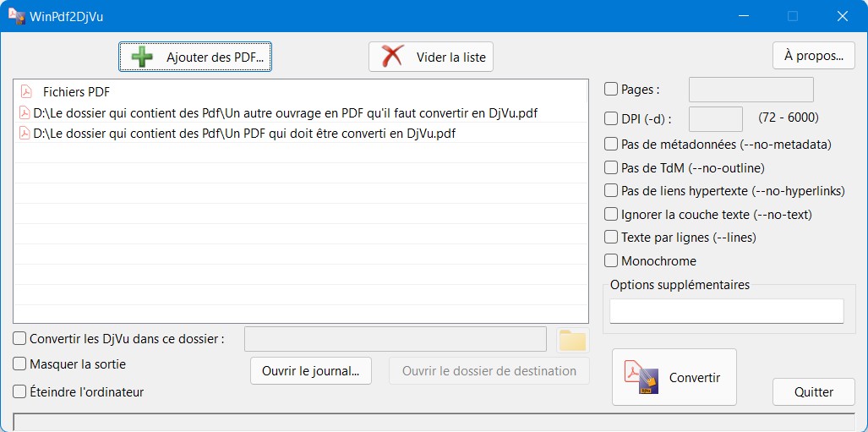Click the PDF icon next to 'Un PDF qui doit être converti'
The width and height of the screenshot is (868, 432).
point(25,134)
